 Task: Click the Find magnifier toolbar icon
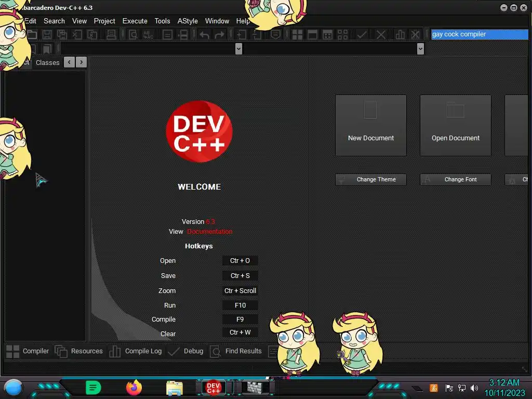(x=133, y=35)
